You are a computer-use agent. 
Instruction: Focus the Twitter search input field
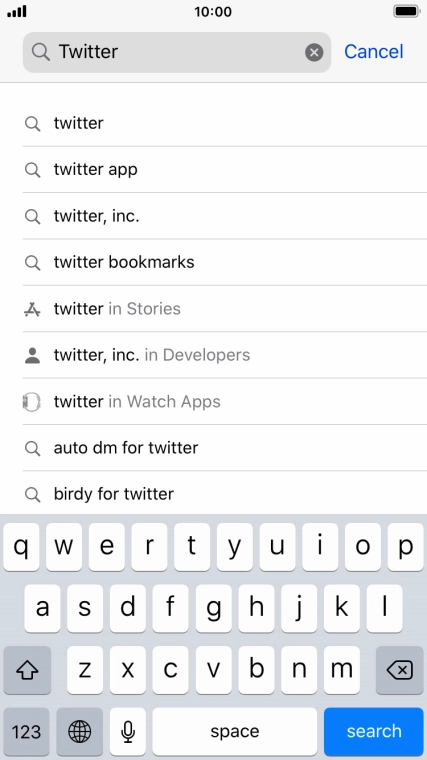pyautogui.click(x=177, y=52)
